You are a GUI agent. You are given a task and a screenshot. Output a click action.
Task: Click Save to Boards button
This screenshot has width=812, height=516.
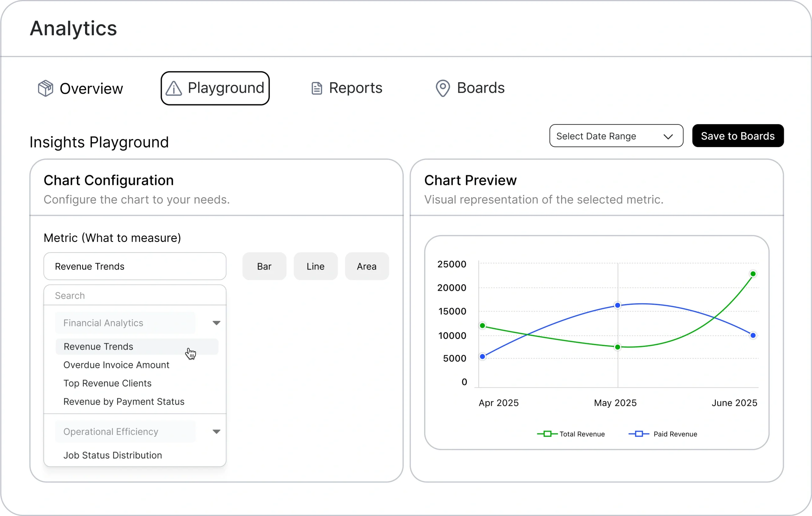click(x=737, y=136)
